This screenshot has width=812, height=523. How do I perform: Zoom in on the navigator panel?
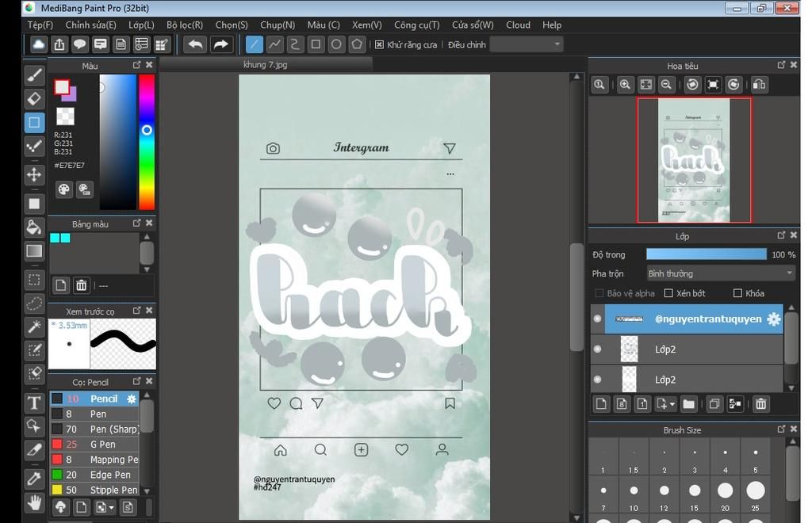tap(626, 85)
